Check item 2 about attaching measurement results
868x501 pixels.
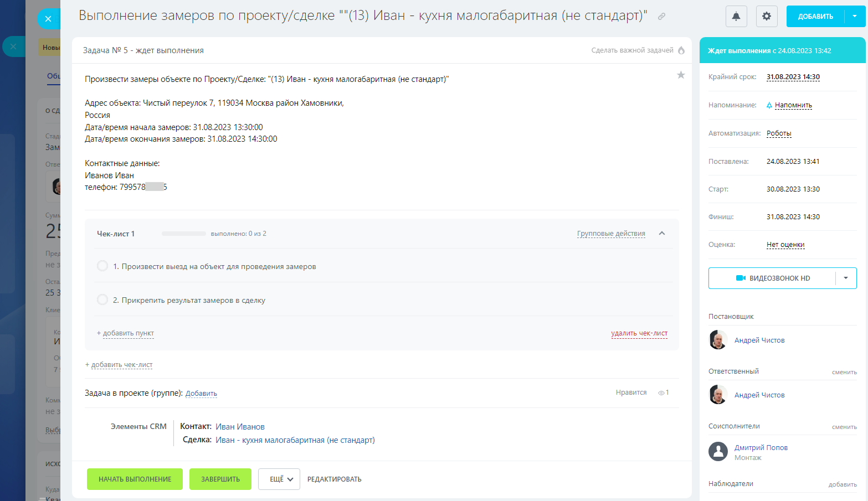click(x=102, y=300)
